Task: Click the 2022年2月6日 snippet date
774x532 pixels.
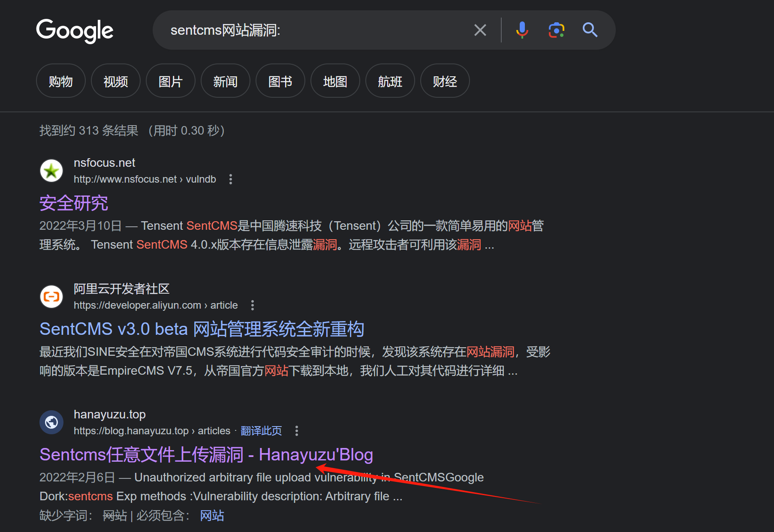Action: 78,478
